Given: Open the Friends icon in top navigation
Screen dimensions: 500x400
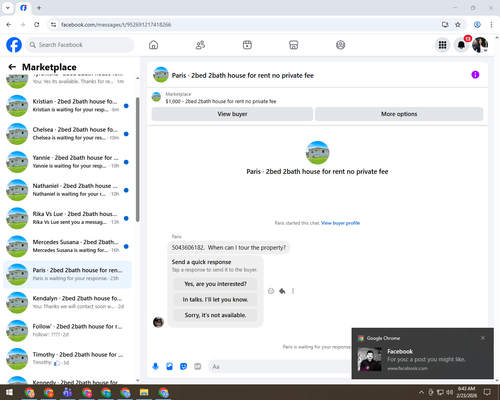Looking at the screenshot, I should pyautogui.click(x=200, y=45).
